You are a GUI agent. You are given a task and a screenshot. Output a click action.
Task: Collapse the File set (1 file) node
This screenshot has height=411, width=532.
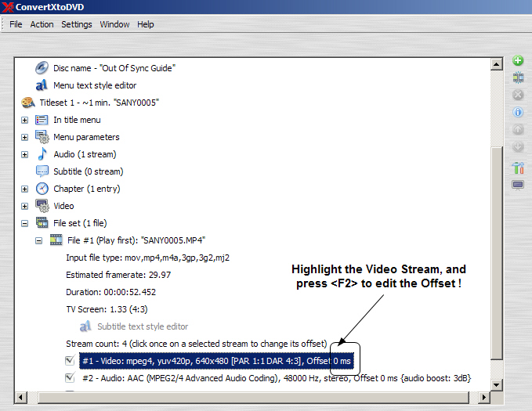(24, 223)
